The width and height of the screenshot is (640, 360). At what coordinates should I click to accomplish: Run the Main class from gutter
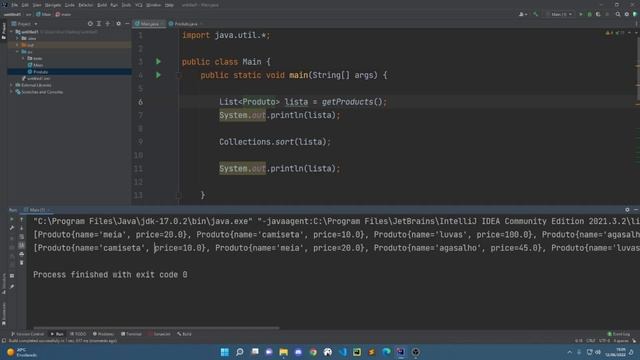(x=158, y=62)
